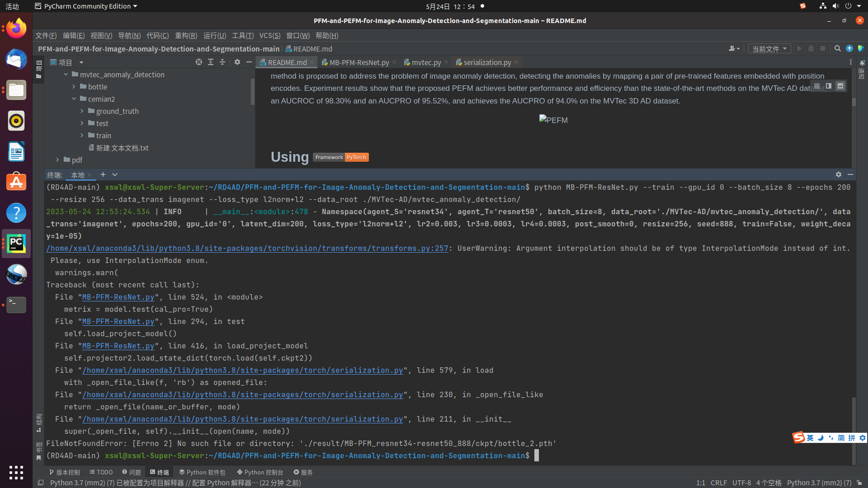868x488 pixels.
Task: Open Search Everywhere with the magnifier icon
Action: (x=837, y=48)
